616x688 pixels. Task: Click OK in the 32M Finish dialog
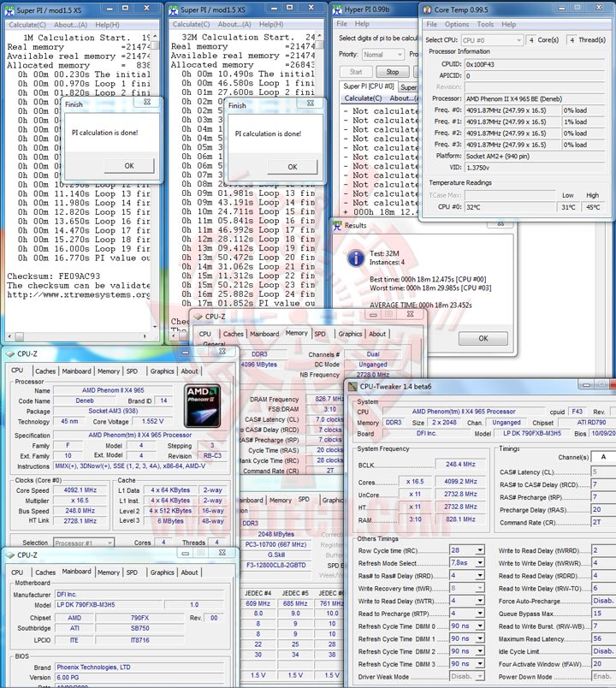[x=293, y=167]
